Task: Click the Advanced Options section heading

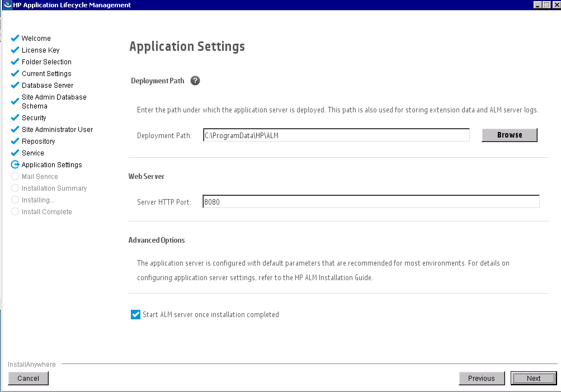Action: coord(157,240)
